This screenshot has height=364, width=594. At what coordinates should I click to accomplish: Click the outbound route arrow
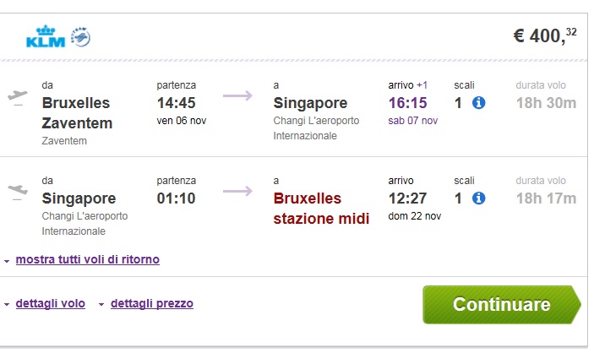(x=237, y=95)
